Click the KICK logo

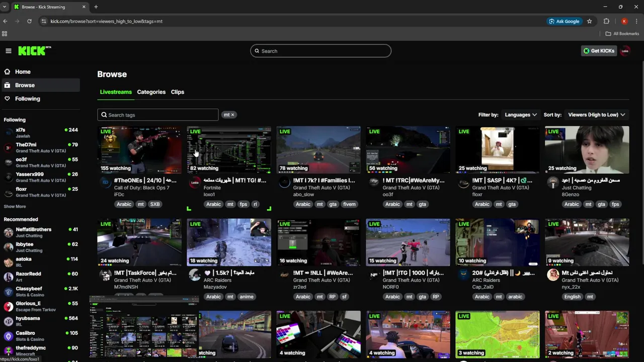(x=35, y=51)
